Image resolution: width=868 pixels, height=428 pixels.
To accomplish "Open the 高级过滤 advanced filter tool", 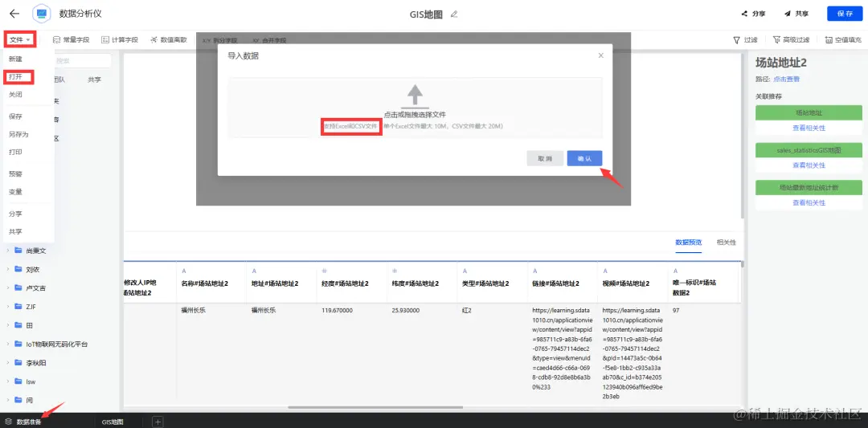I will [791, 40].
